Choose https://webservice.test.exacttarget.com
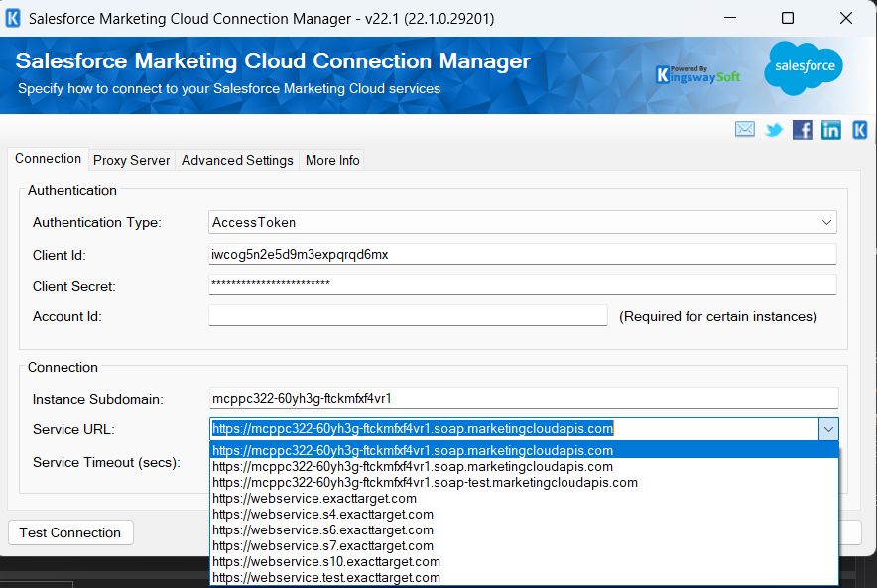This screenshot has width=877, height=588. 524,577
